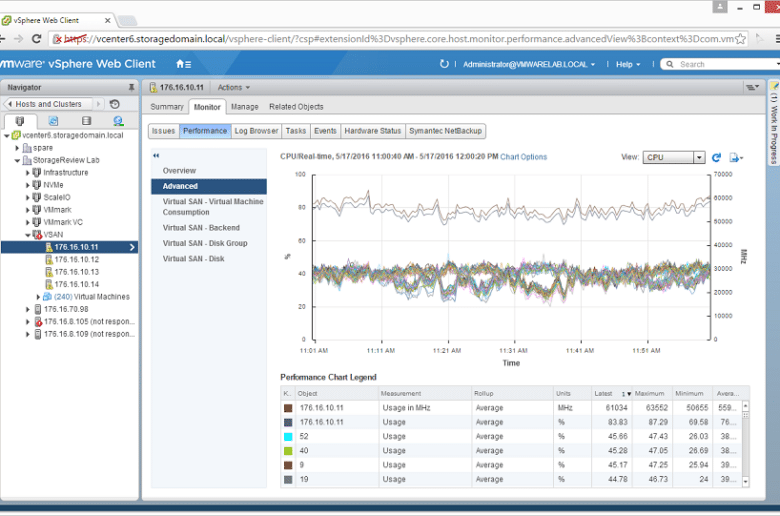Switch to Networking inventory icon
780x516 pixels.
(x=118, y=121)
